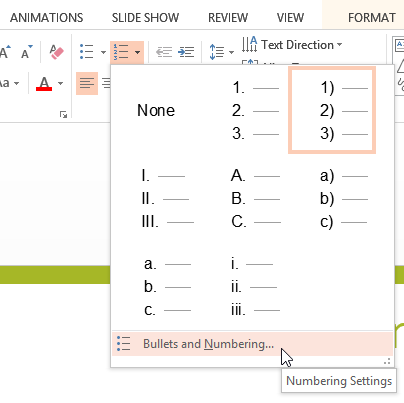Increase the list indent level
Screen dimensions: 404x403
click(186, 52)
